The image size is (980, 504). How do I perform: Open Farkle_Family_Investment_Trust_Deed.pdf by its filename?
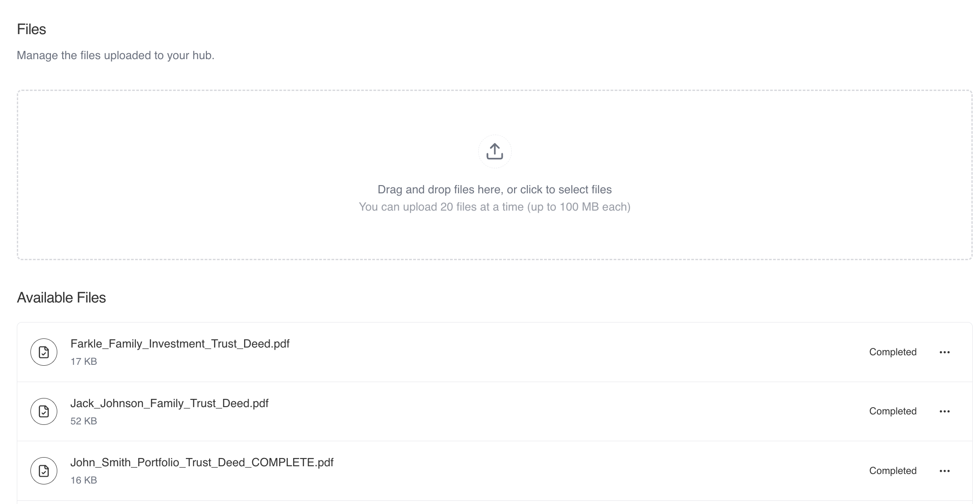(180, 344)
